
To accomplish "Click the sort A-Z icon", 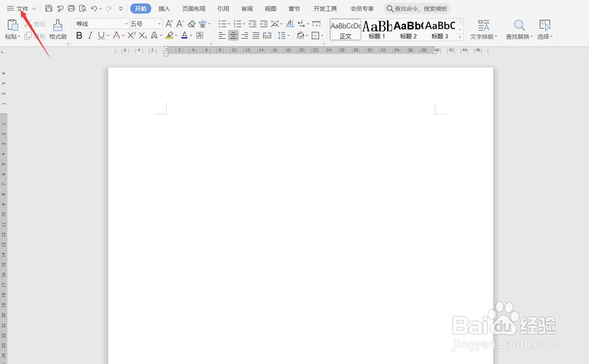I will pos(290,24).
